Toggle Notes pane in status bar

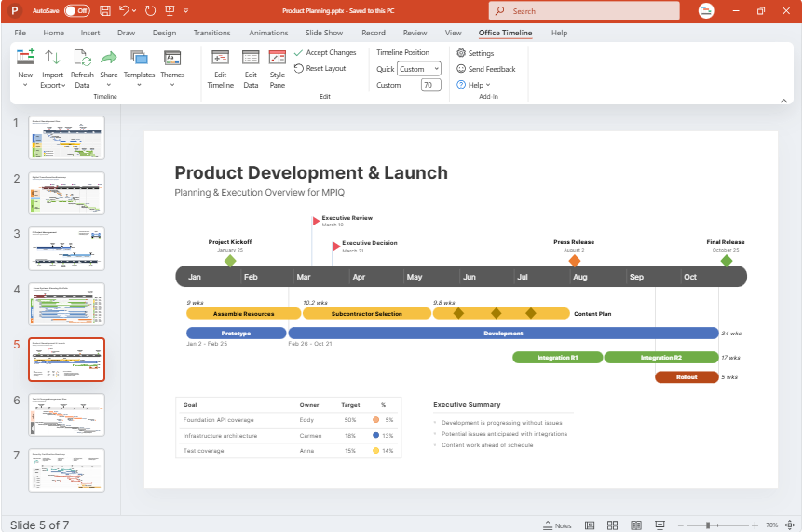(x=557, y=525)
